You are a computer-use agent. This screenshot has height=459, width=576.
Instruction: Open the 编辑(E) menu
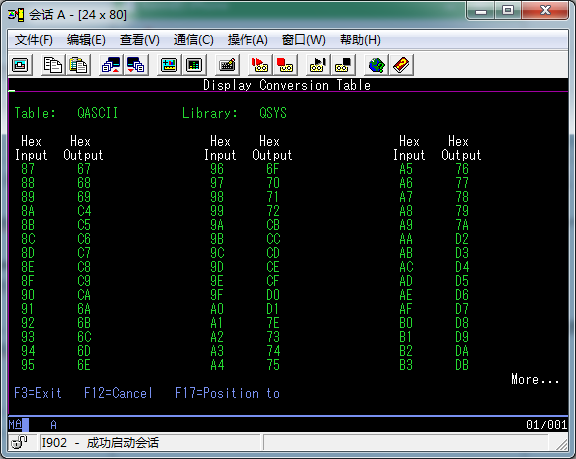[86, 40]
